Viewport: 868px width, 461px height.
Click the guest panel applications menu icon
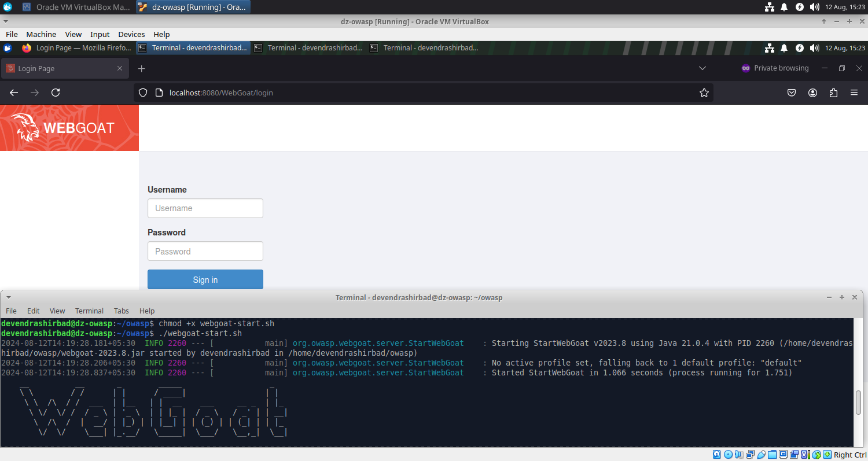coord(8,48)
